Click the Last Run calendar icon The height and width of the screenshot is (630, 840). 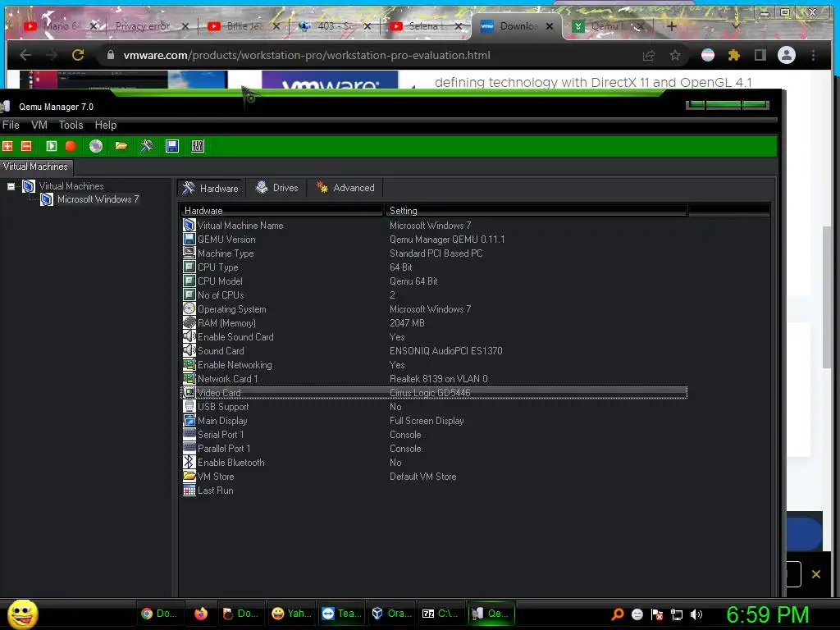189,491
